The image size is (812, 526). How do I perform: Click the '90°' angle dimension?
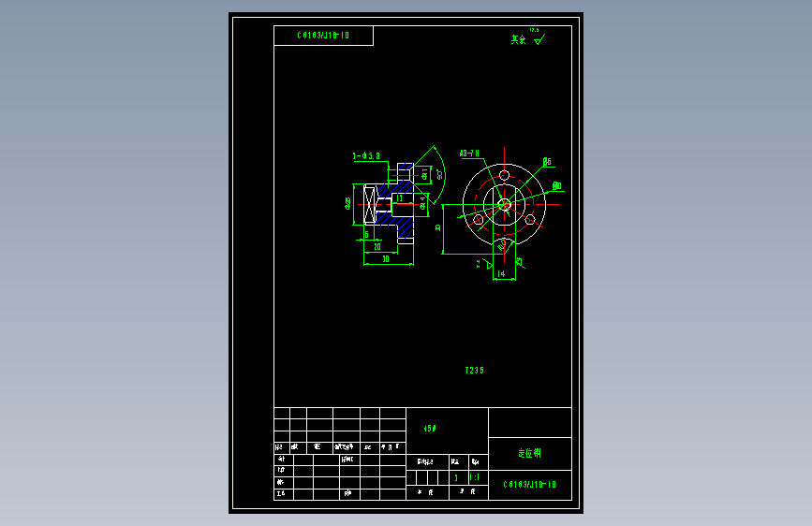point(439,174)
